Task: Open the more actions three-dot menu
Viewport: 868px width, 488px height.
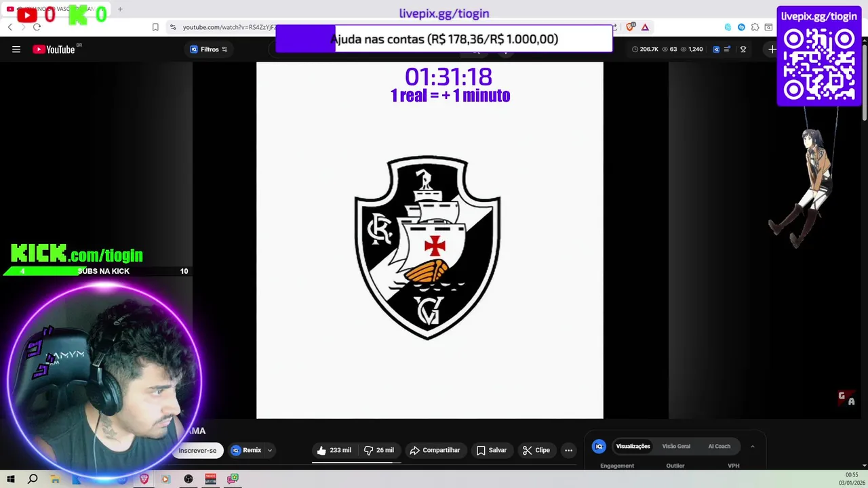Action: tap(569, 450)
